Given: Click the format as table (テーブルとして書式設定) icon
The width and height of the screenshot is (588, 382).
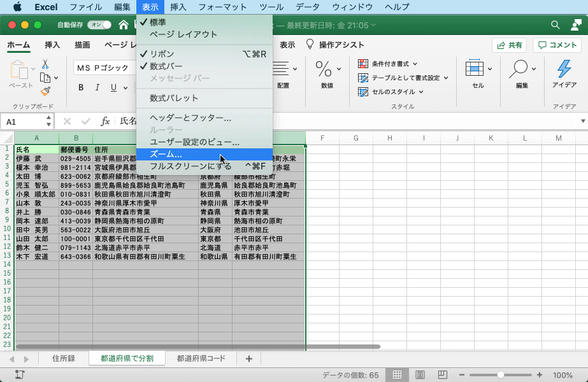Looking at the screenshot, I should tap(363, 78).
